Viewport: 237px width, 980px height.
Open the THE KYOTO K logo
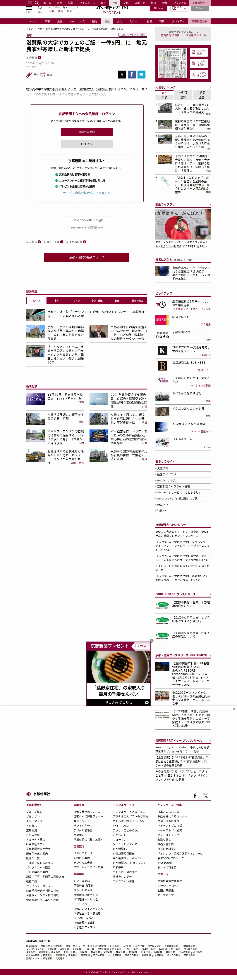click(162, 350)
